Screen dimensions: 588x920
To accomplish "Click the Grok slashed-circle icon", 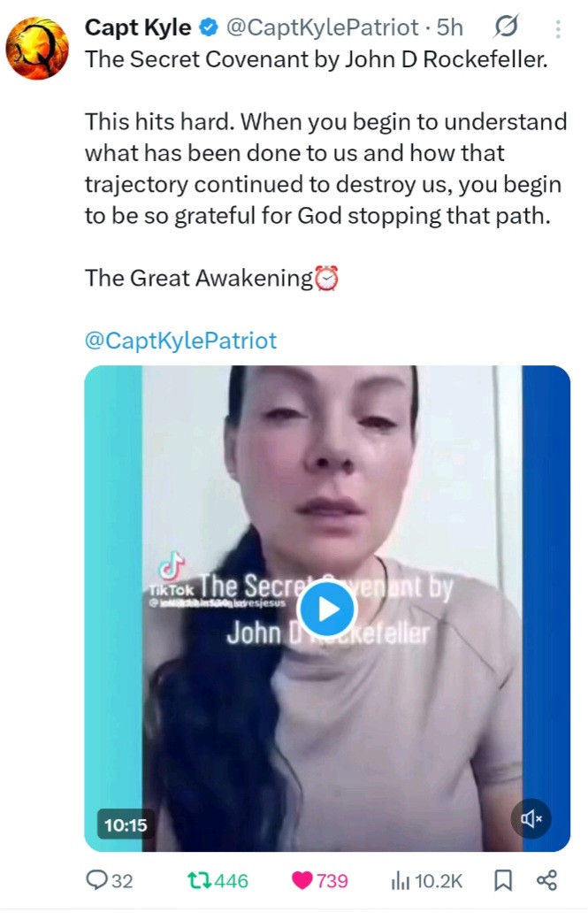I will pos(506,27).
